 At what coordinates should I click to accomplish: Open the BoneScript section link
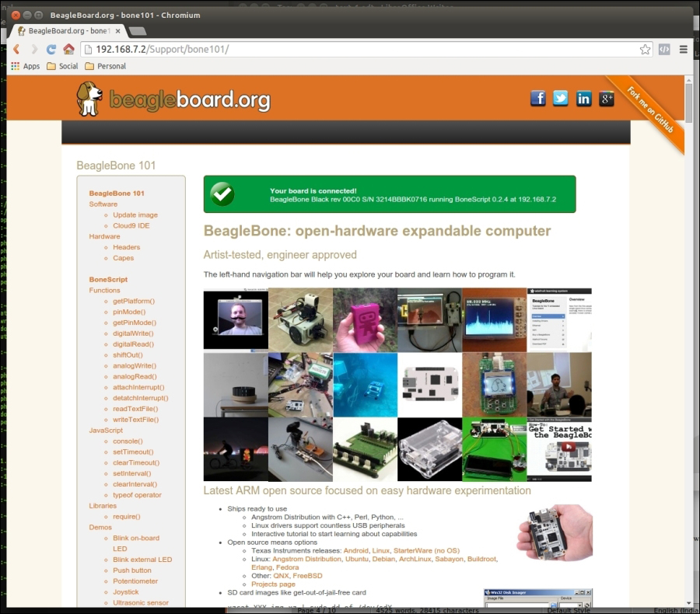point(108,279)
